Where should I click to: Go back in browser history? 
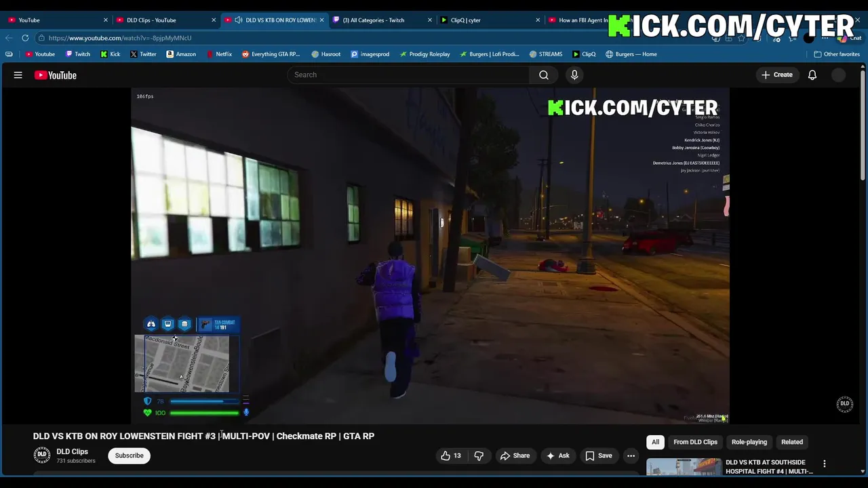[x=9, y=38]
